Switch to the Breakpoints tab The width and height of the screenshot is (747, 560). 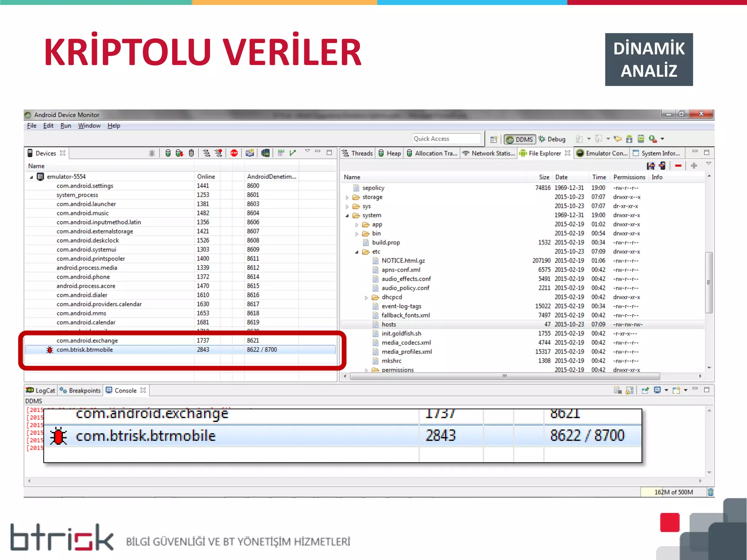tap(80, 390)
